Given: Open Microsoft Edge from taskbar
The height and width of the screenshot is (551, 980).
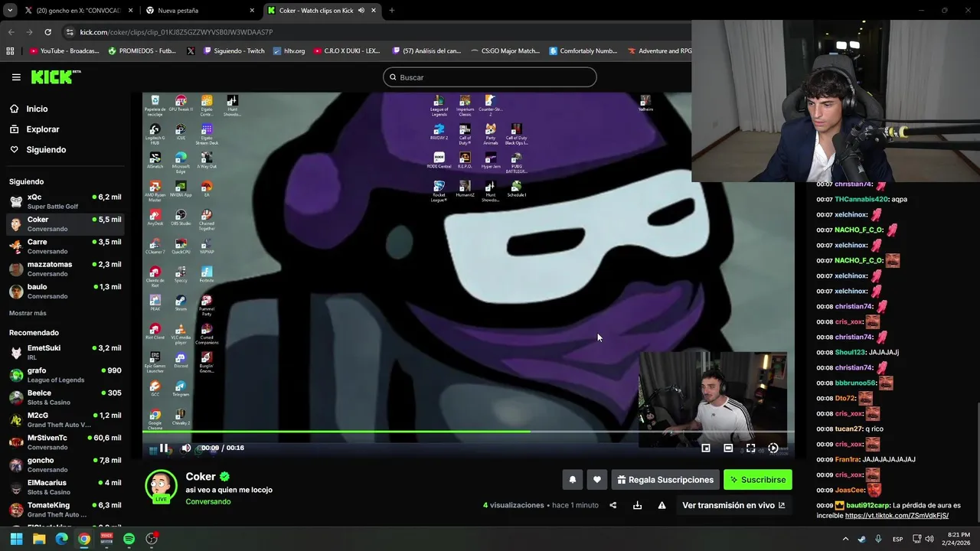Looking at the screenshot, I should (61, 539).
